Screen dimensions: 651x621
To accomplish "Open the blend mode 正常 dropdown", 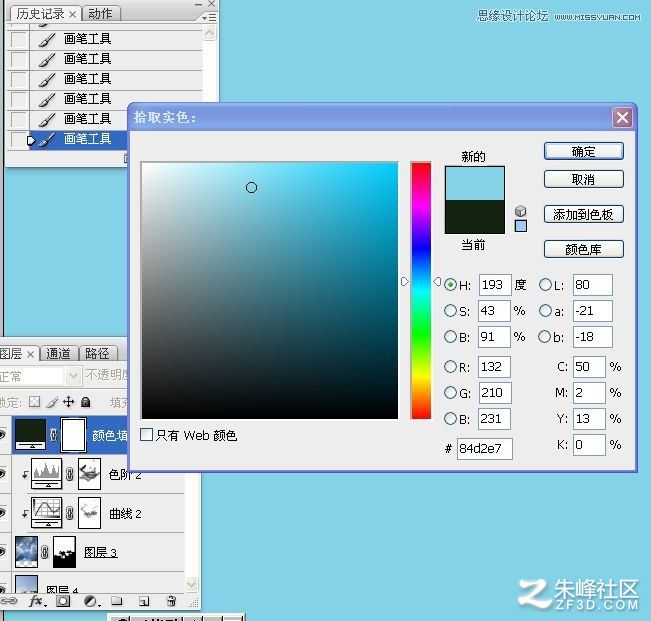I will pos(73,376).
